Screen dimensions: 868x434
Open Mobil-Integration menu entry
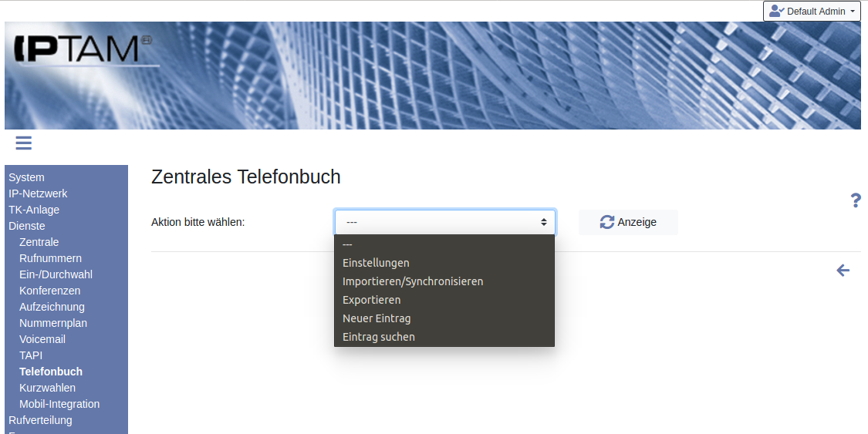click(59, 404)
